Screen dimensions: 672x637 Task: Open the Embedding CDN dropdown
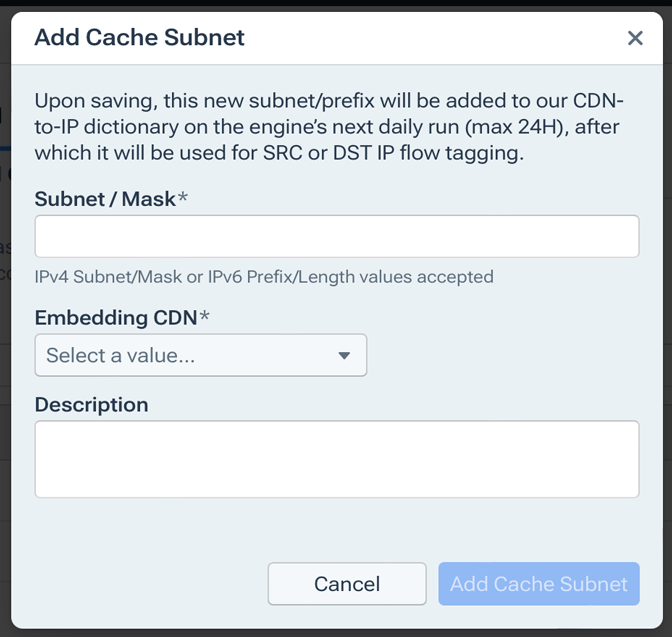[x=200, y=355]
